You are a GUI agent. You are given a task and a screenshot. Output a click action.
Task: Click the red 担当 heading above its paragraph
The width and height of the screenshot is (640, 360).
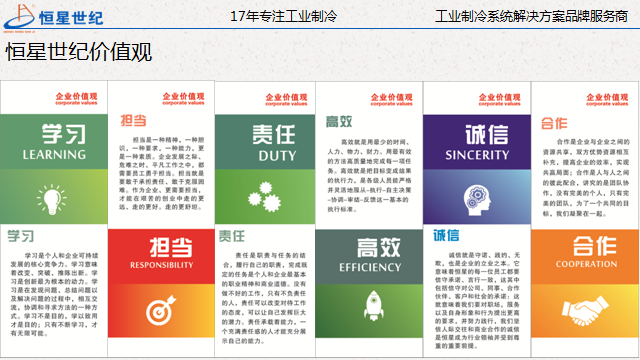(x=133, y=120)
